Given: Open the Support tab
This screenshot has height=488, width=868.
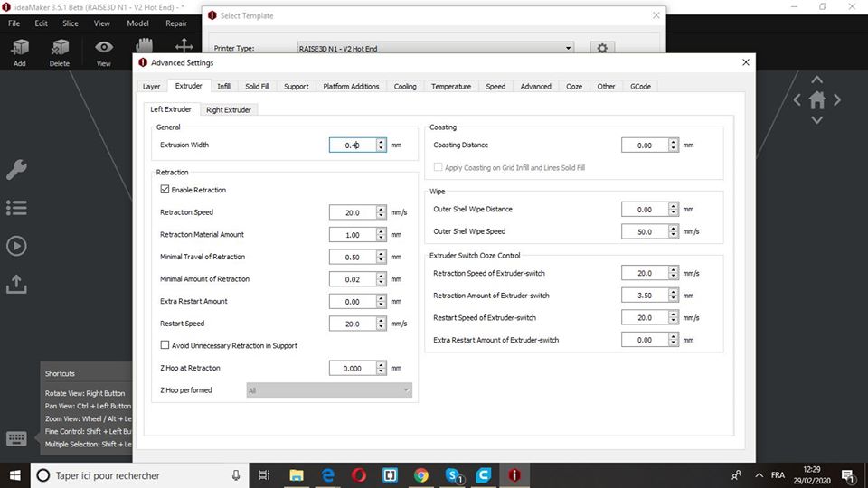Looking at the screenshot, I should (297, 87).
